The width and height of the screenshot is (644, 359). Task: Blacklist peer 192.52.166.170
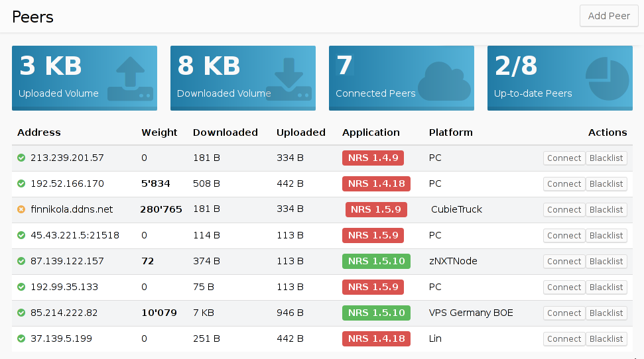pos(606,184)
